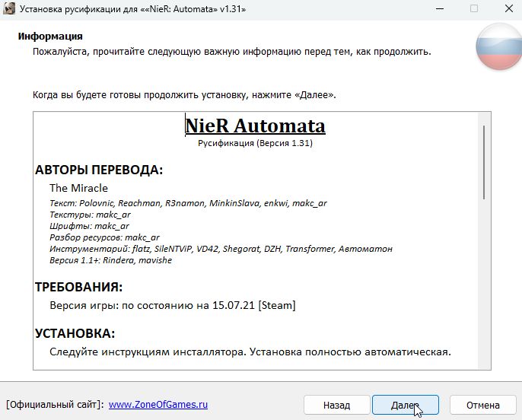Click the "Информация" page title
The height and width of the screenshot is (420, 522).
click(x=50, y=37)
